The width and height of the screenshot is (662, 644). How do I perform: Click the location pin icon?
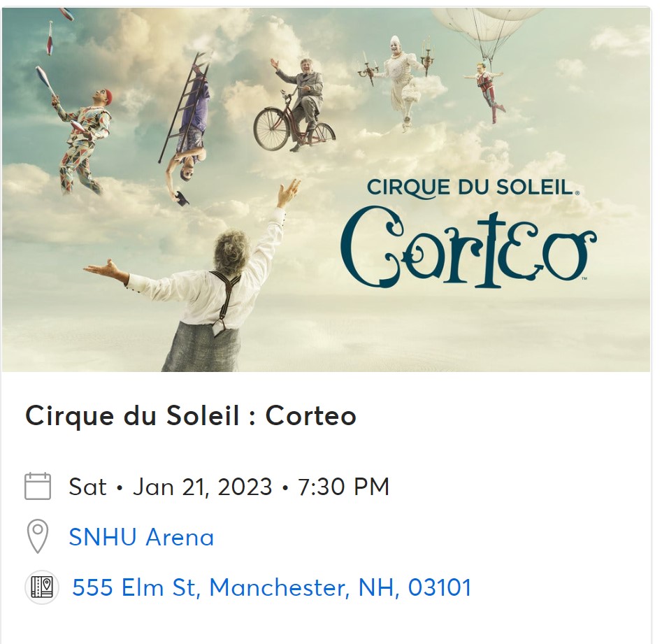(x=38, y=537)
